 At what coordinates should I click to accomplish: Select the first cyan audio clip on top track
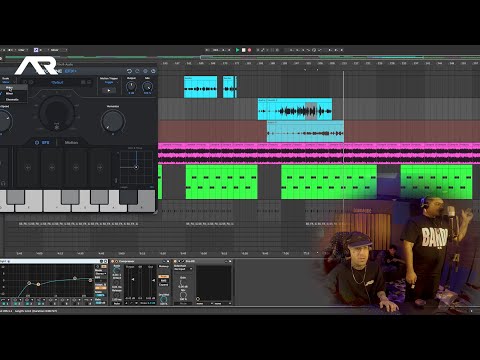[x=200, y=87]
